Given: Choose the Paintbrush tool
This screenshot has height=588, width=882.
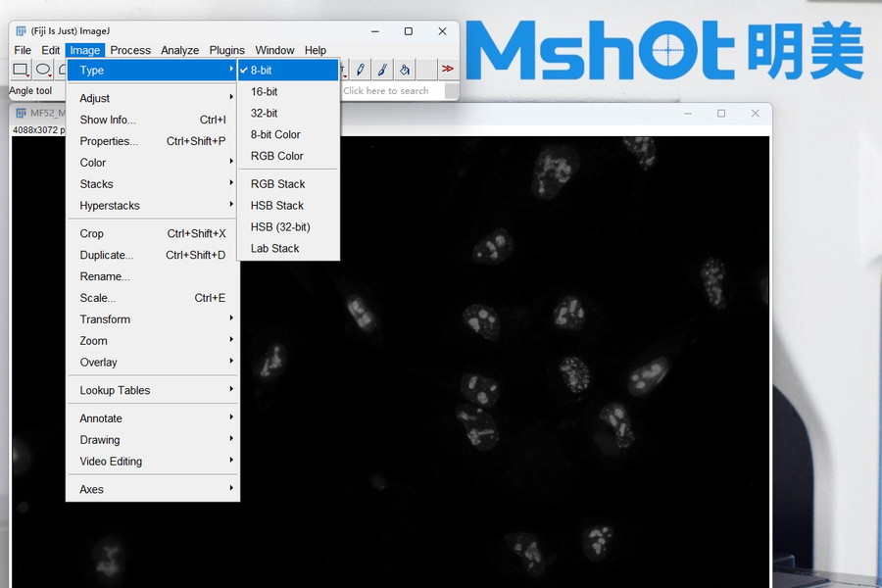Looking at the screenshot, I should pos(382,70).
